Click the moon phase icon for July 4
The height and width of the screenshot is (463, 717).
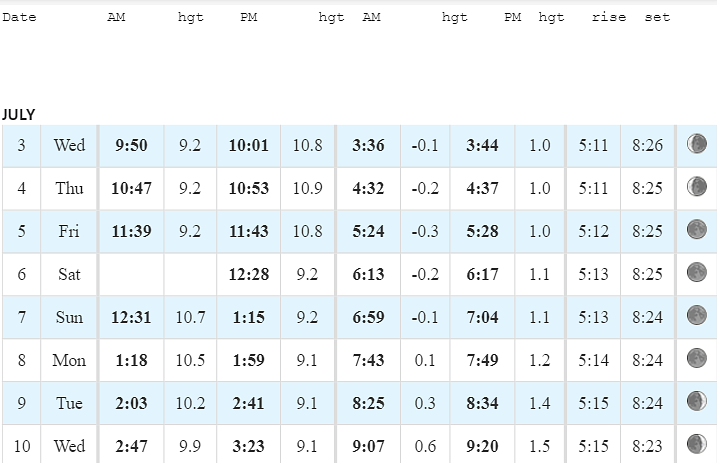tap(696, 186)
